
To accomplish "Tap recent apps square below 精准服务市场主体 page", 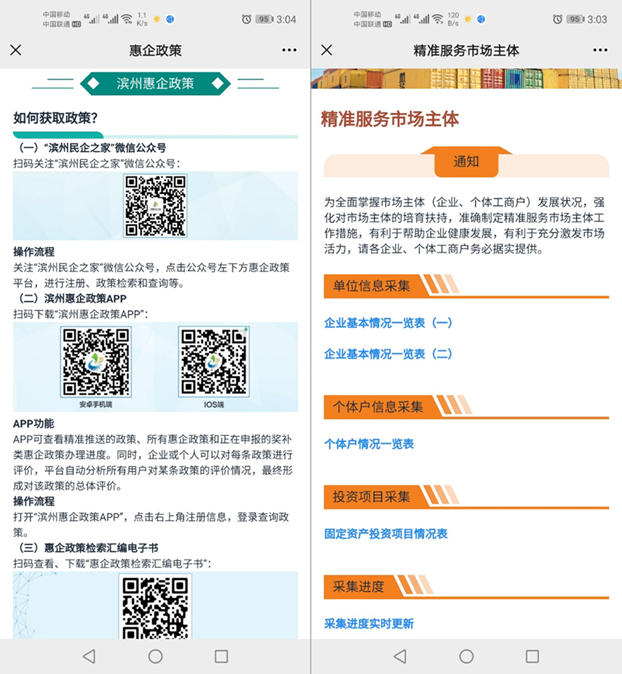I will click(532, 656).
